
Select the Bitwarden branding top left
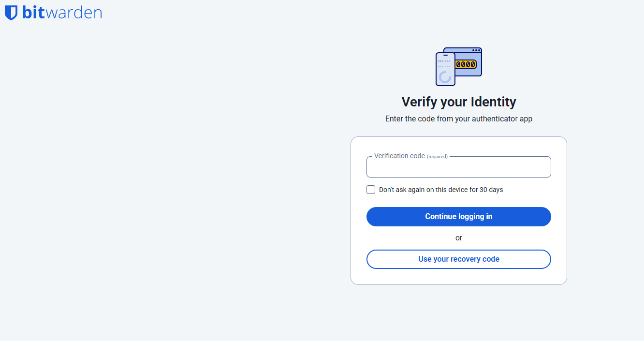tap(53, 12)
